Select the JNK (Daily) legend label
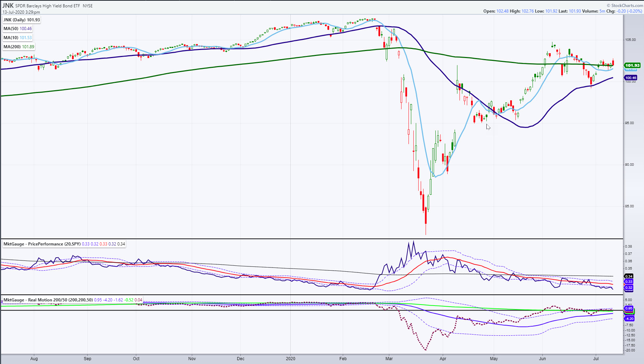Image resolution: width=644 pixels, height=364 pixels. point(22,20)
